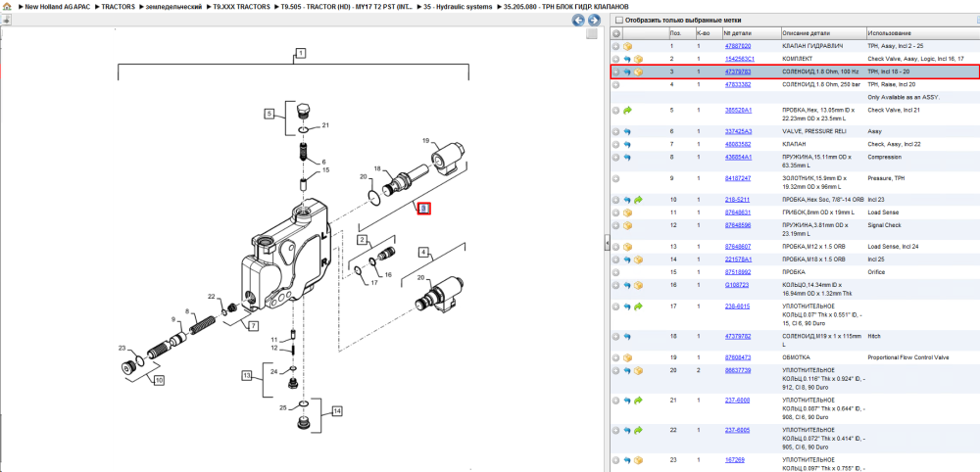
Task: Select the gray circle mark for position 21
Action: pyautogui.click(x=616, y=401)
